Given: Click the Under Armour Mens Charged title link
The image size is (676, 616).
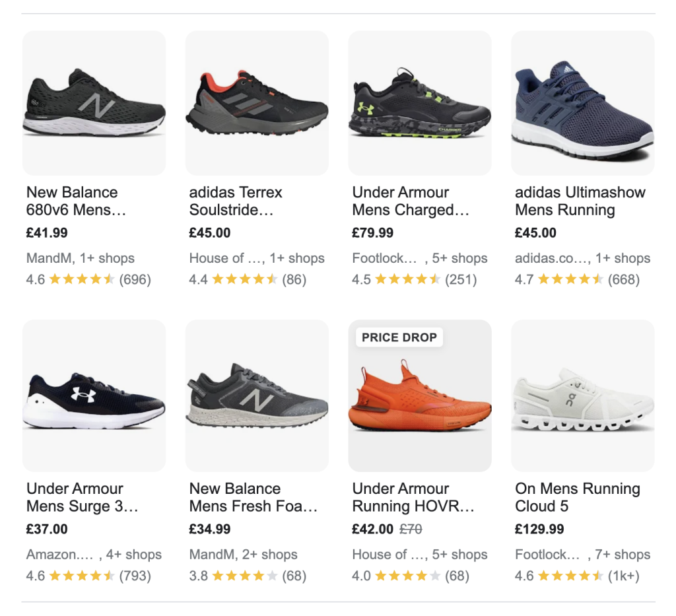Looking at the screenshot, I should coord(411,201).
